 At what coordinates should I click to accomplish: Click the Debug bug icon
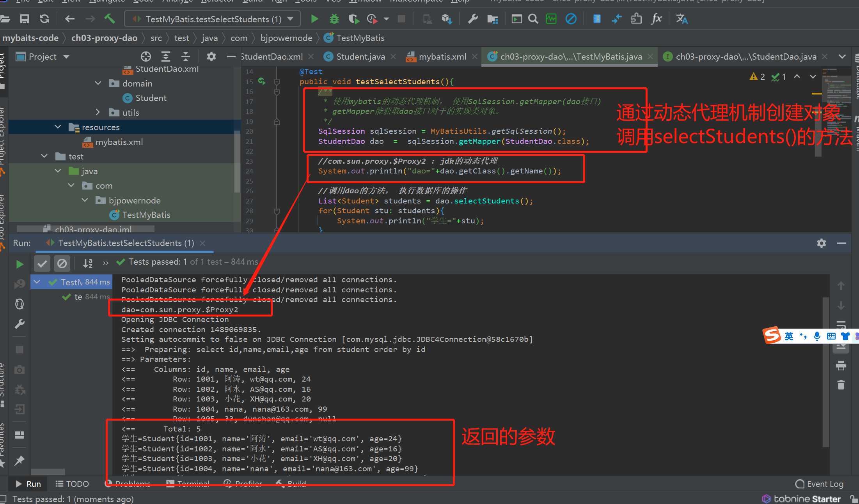[334, 19]
